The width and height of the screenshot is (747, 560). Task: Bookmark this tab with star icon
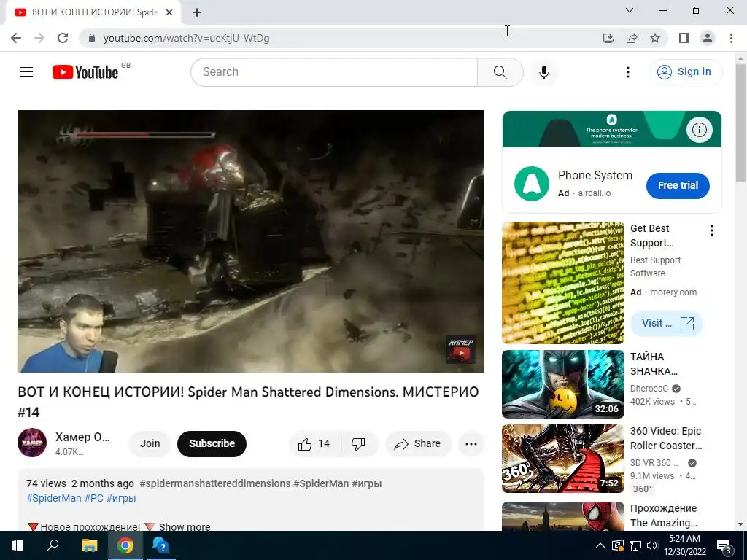[x=655, y=38]
